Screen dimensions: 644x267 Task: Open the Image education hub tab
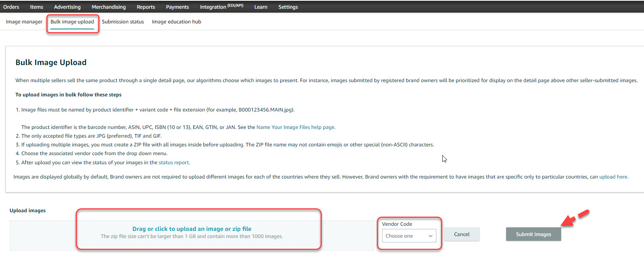click(176, 22)
